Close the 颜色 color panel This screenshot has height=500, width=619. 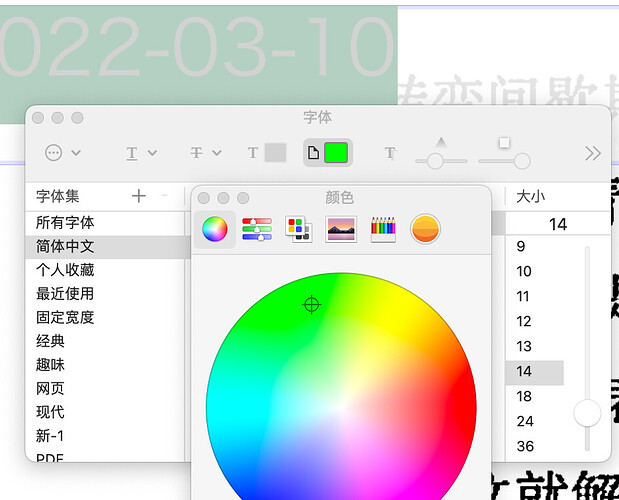(x=204, y=198)
